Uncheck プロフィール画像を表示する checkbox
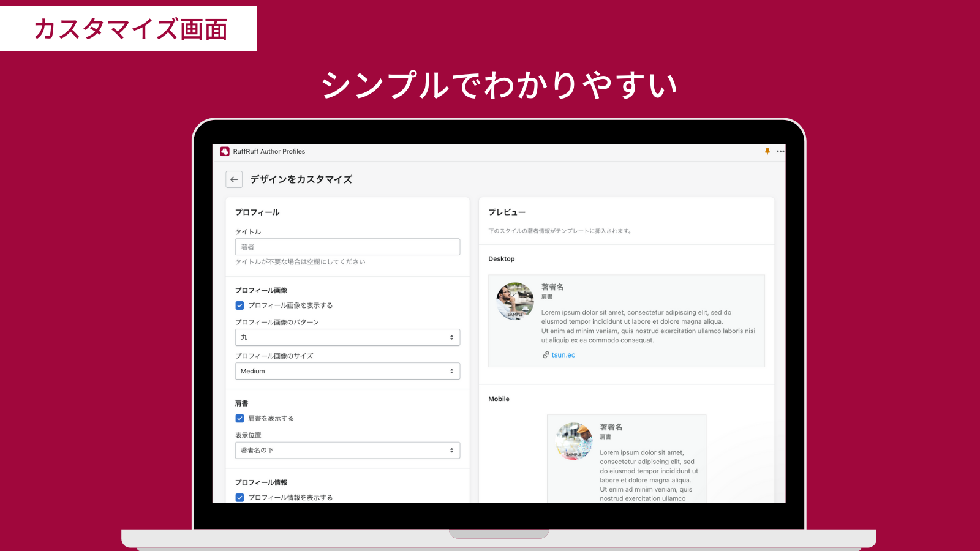 coord(240,305)
